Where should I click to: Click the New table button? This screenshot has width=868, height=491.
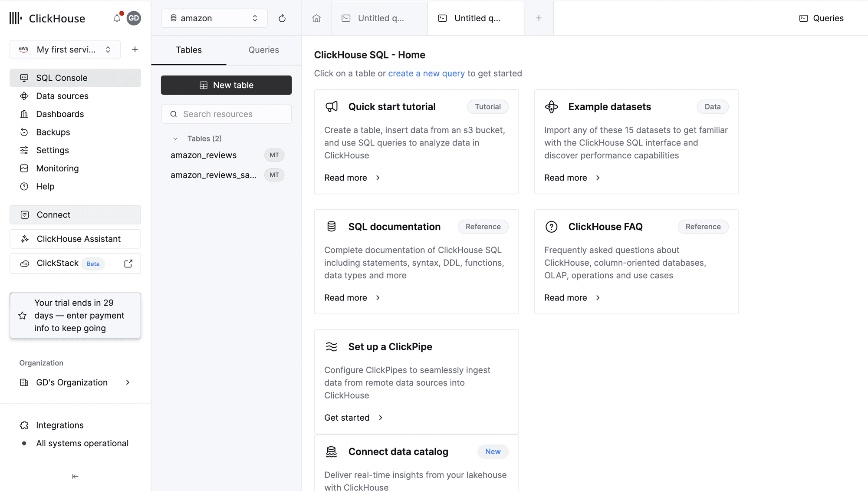pyautogui.click(x=226, y=85)
